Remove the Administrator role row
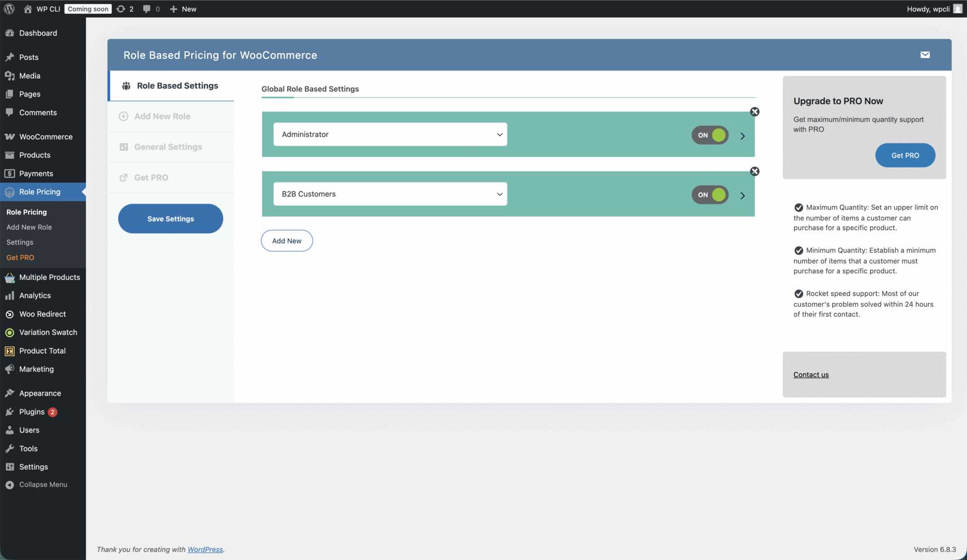Viewport: 967px width, 560px height. coord(754,112)
